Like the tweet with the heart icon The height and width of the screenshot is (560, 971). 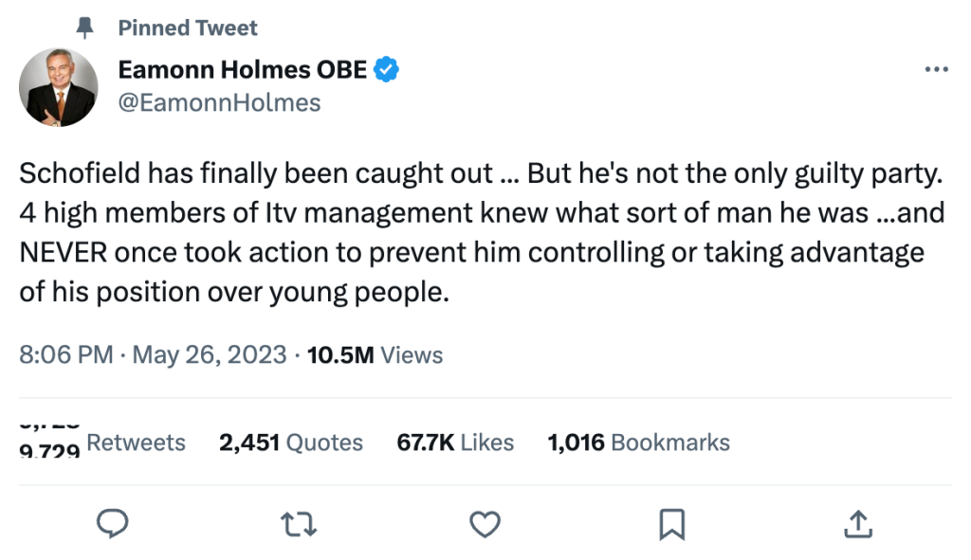tap(485, 522)
